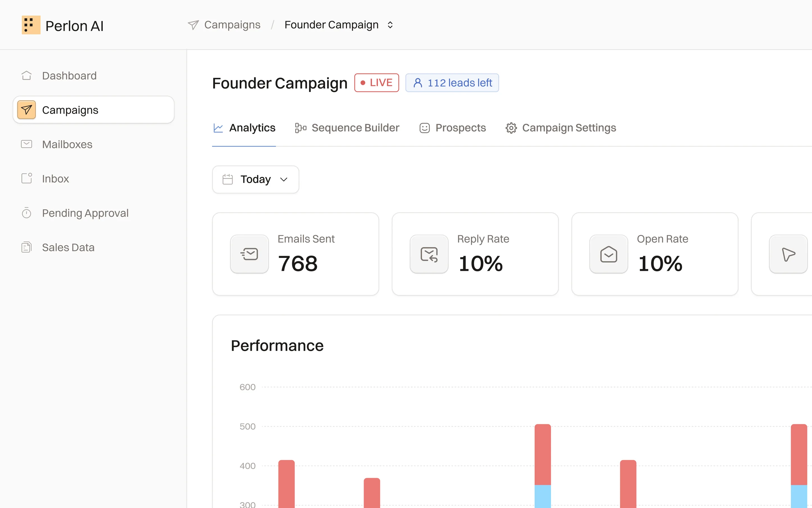Switch to the Campaign Settings tab

point(561,128)
